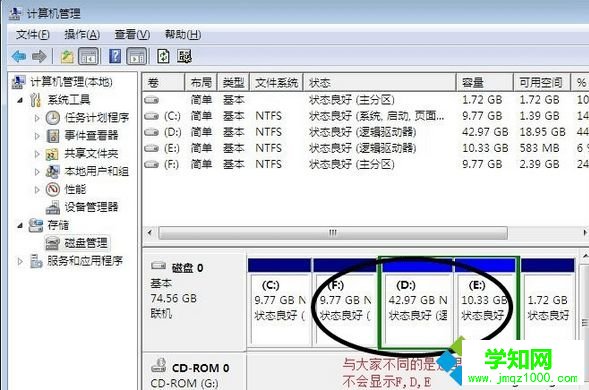Open the 查看(V) menu
This screenshot has height=390, width=589.
point(132,35)
